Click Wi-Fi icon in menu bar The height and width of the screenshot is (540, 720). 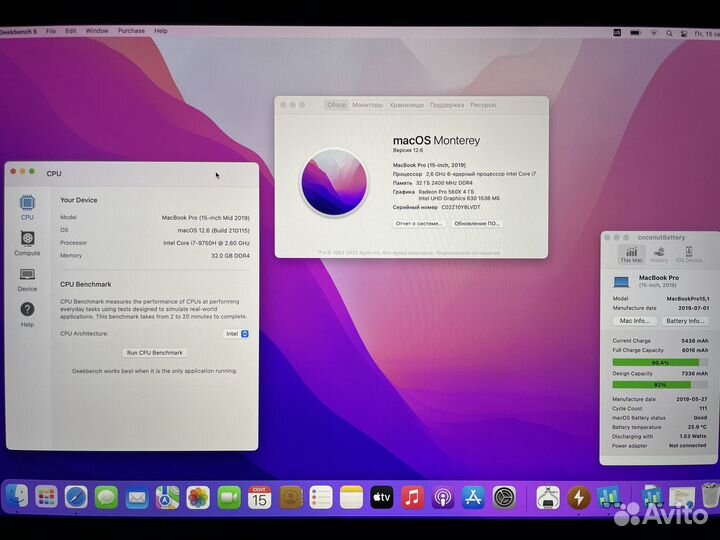pyautogui.click(x=654, y=34)
